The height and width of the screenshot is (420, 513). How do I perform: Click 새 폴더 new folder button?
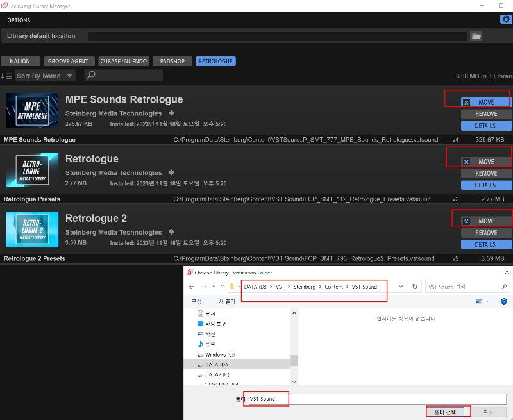click(226, 301)
